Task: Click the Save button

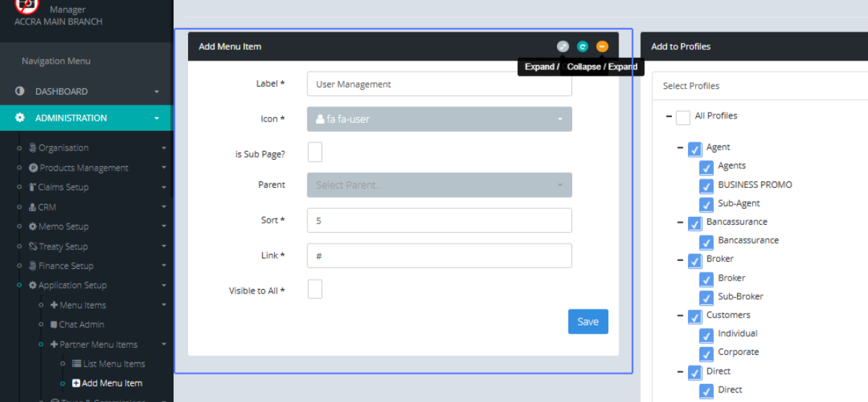Action: click(x=587, y=322)
